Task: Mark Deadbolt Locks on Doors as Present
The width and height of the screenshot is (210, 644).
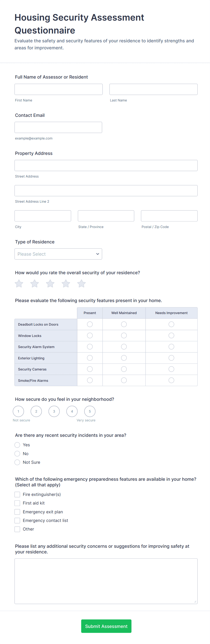Action: 90,324
